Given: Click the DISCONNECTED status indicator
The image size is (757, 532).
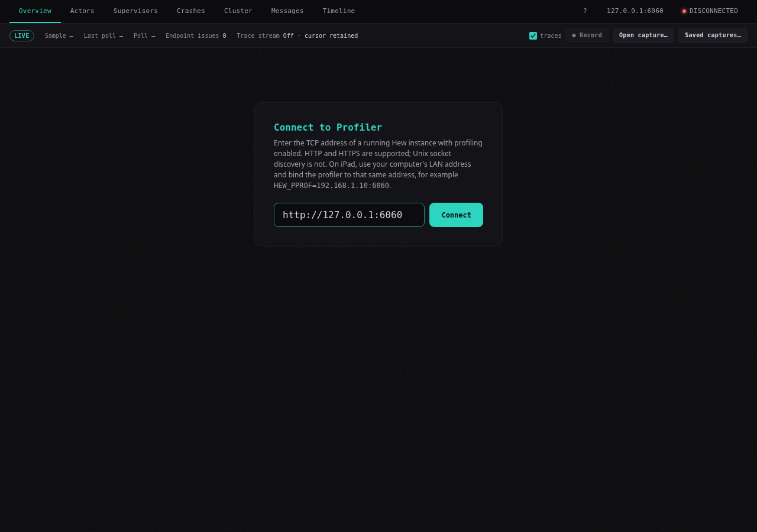Looking at the screenshot, I should [x=710, y=11].
